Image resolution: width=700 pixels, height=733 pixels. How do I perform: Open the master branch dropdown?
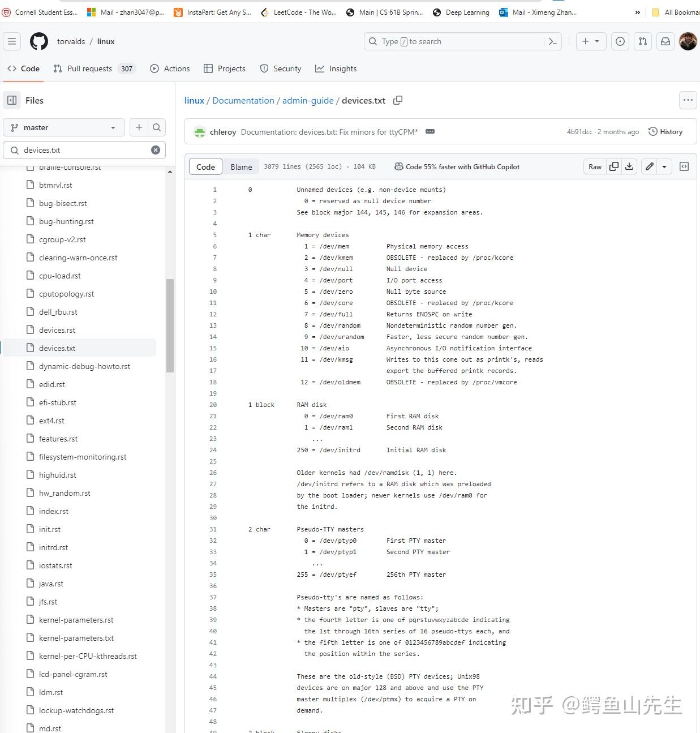[63, 127]
